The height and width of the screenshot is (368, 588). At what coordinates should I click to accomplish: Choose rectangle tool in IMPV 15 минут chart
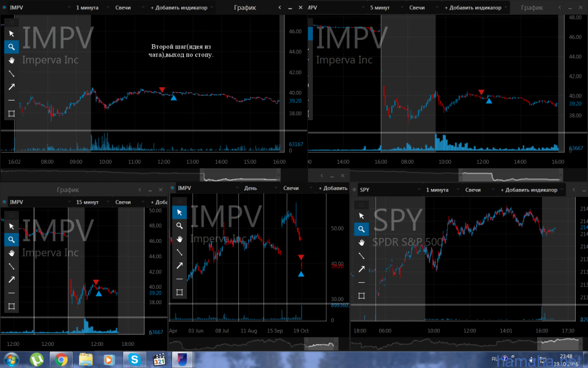tap(12, 306)
